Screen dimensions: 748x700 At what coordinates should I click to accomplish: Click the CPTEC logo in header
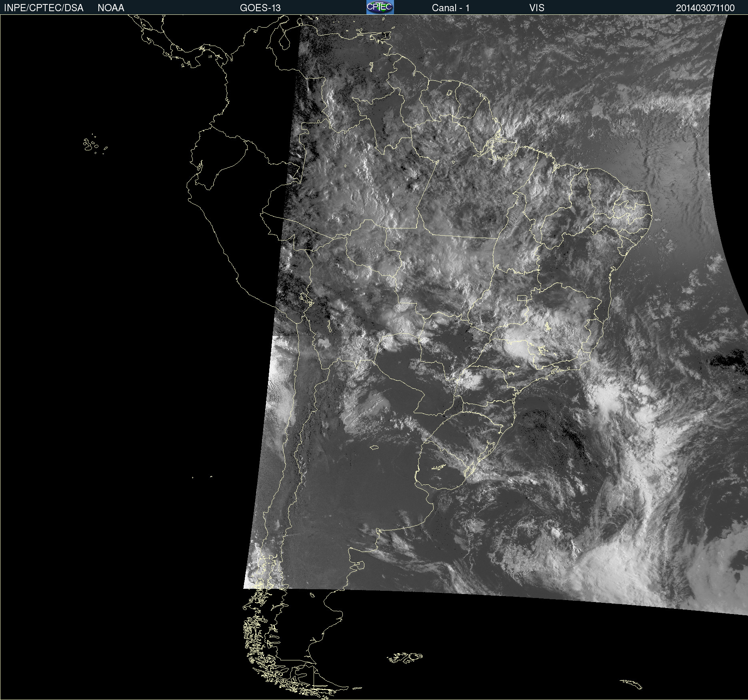tap(380, 7)
